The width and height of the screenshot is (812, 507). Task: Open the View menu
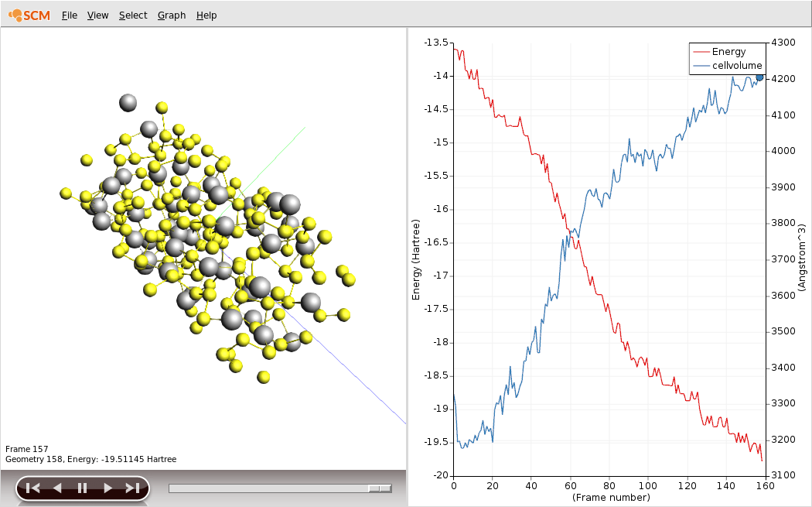tap(97, 15)
